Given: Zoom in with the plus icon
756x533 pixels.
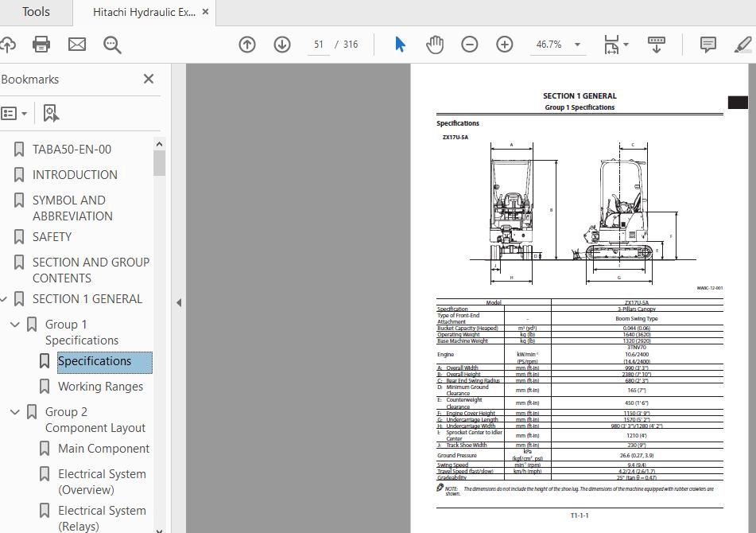Looking at the screenshot, I should [x=505, y=45].
